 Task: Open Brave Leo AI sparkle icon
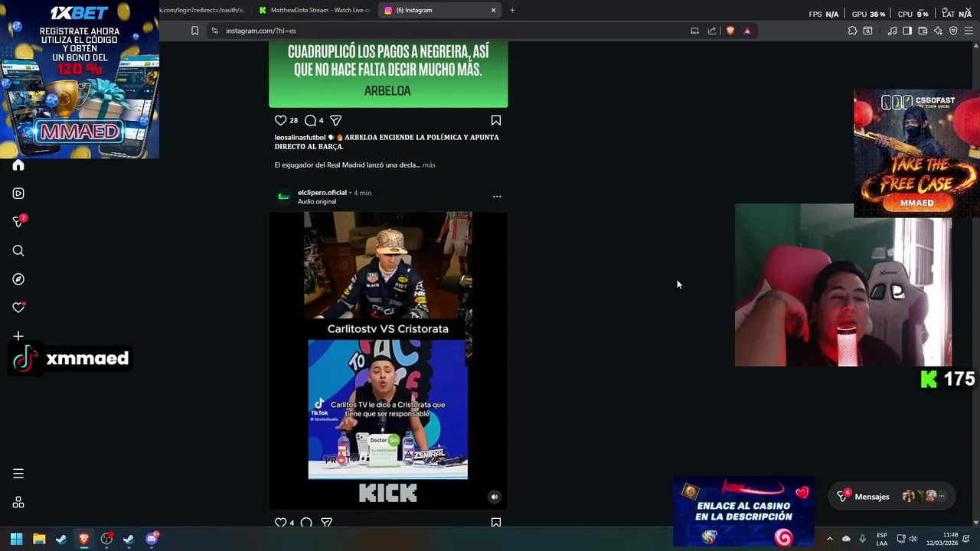coord(938,31)
